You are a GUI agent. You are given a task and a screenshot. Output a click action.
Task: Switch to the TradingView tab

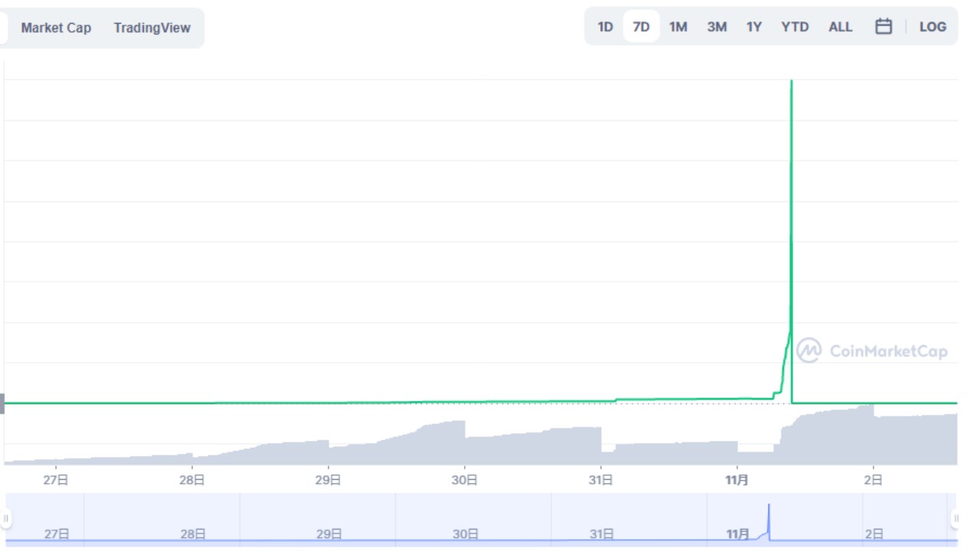[x=152, y=28]
